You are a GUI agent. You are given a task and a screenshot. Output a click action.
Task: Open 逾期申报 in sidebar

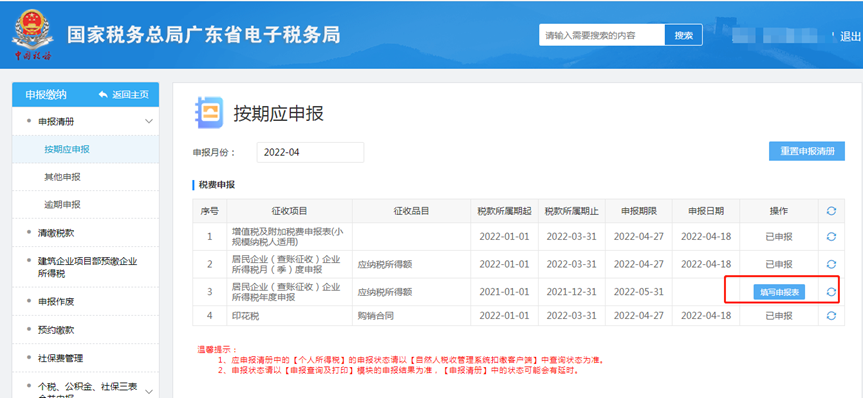tap(62, 205)
